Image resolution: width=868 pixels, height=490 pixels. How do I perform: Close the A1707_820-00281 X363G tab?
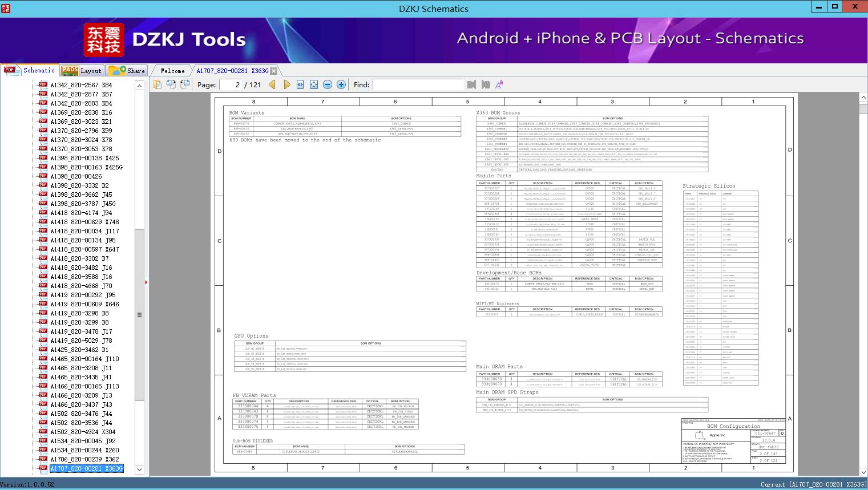click(x=274, y=71)
